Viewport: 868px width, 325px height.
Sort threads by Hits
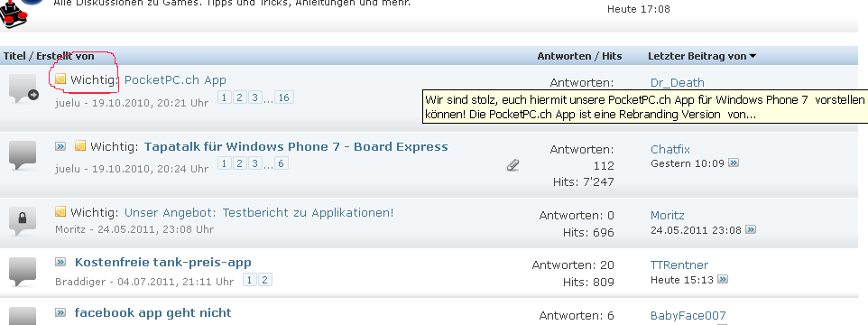click(612, 56)
